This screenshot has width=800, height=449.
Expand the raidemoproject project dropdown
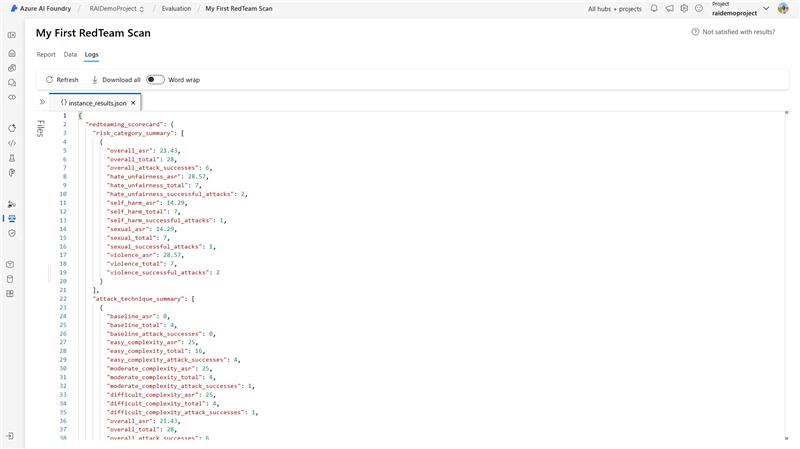point(766,9)
